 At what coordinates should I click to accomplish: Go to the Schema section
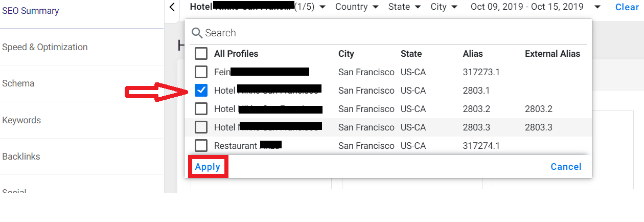click(x=18, y=83)
